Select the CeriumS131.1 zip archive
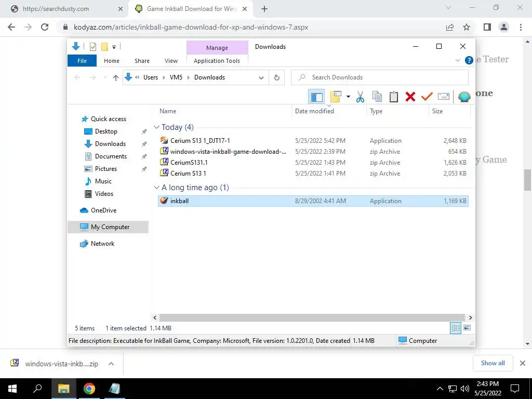 (313, 163)
